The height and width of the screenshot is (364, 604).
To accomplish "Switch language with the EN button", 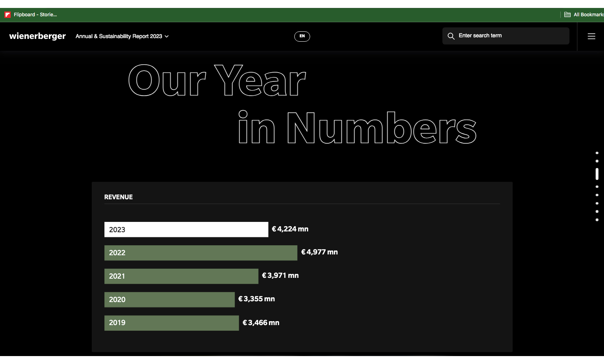I will pos(302,36).
